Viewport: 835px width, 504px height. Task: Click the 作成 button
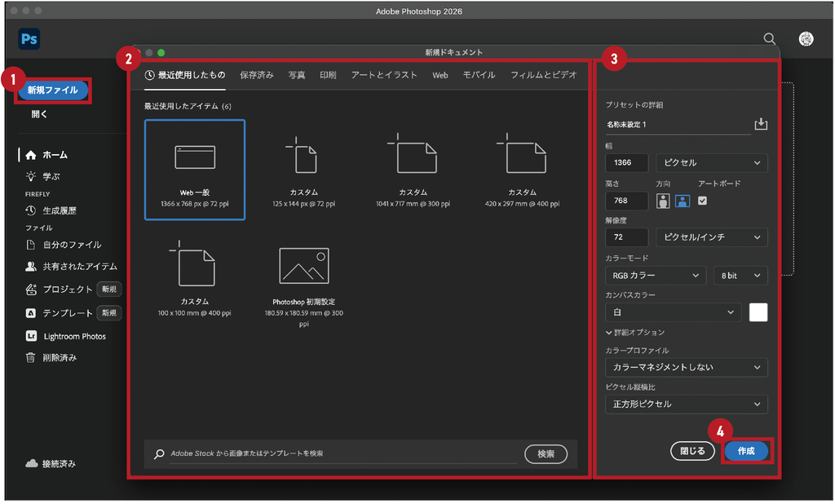(x=746, y=452)
